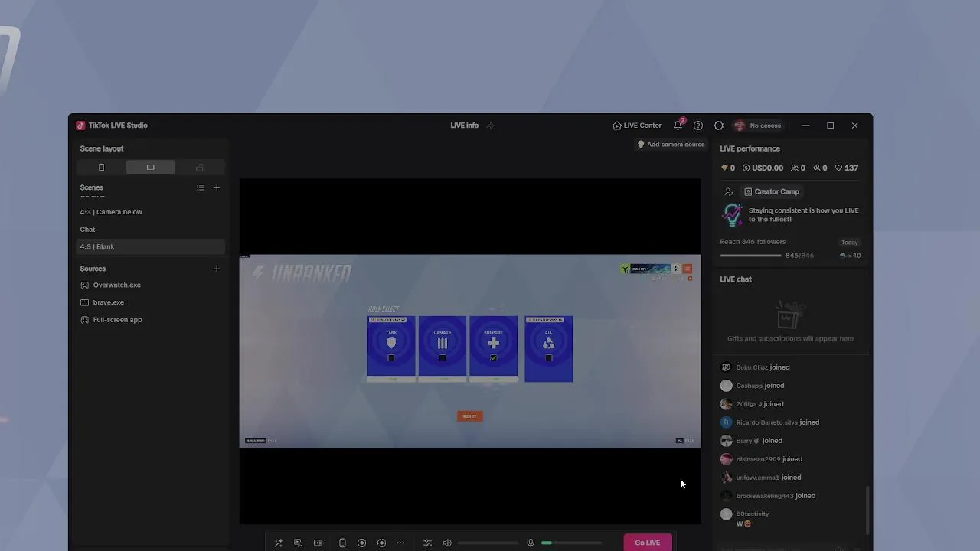Click 'brodiewakeling443 joined' chat entry
Image resolution: width=980 pixels, height=551 pixels.
768,496
